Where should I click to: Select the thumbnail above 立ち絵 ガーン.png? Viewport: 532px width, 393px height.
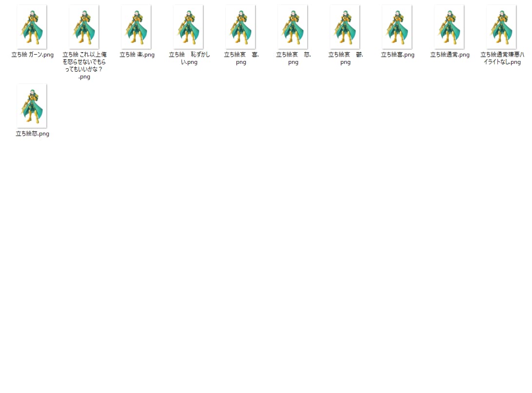click(x=32, y=27)
